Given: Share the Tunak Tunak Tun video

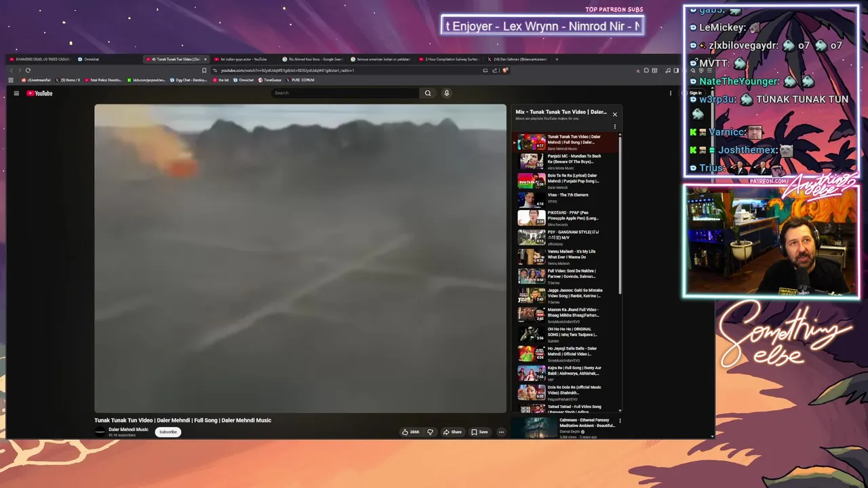Looking at the screenshot, I should pos(452,432).
